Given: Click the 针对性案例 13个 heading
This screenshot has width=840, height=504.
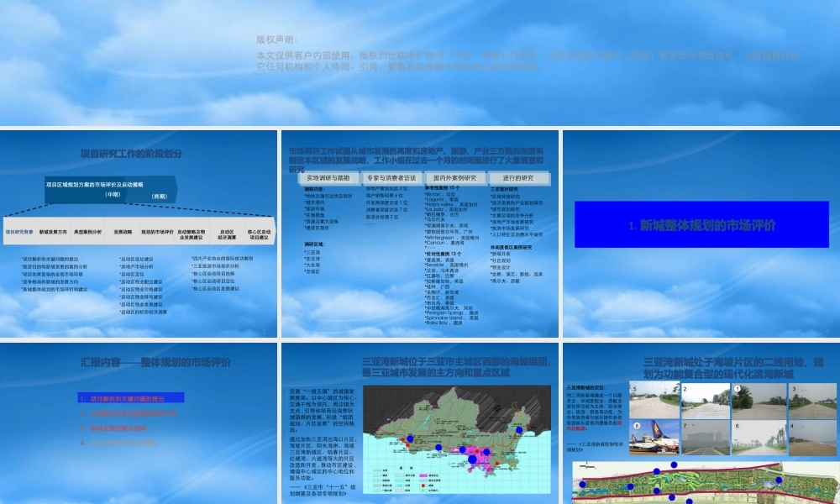Looking at the screenshot, I should (443, 254).
